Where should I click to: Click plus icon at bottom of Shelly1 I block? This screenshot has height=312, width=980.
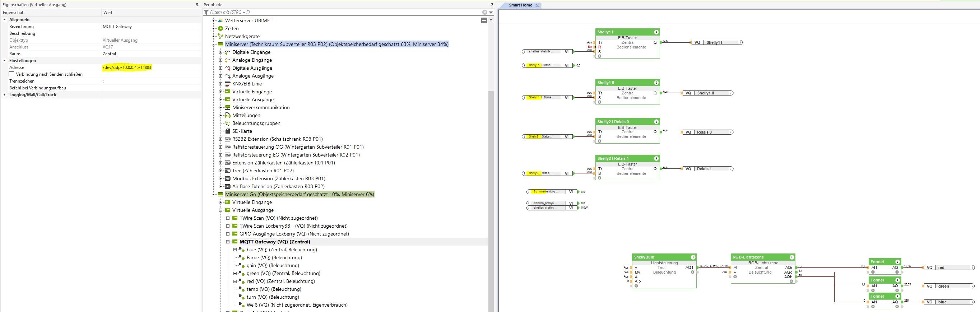(x=600, y=56)
